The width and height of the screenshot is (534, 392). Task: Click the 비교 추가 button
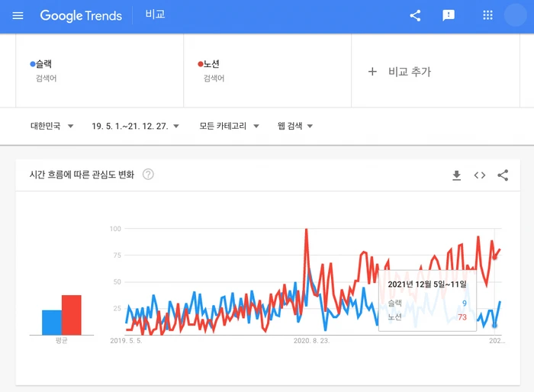tap(400, 72)
